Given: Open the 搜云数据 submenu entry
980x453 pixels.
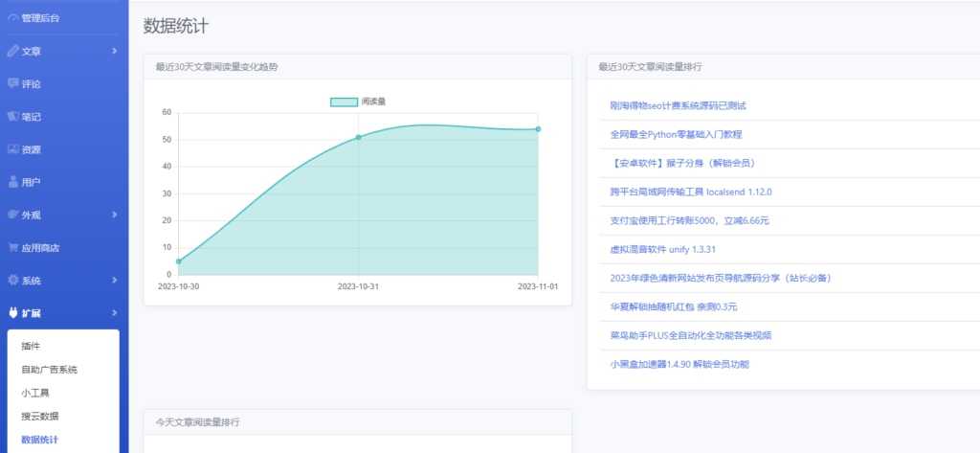Looking at the screenshot, I should pyautogui.click(x=40, y=417).
